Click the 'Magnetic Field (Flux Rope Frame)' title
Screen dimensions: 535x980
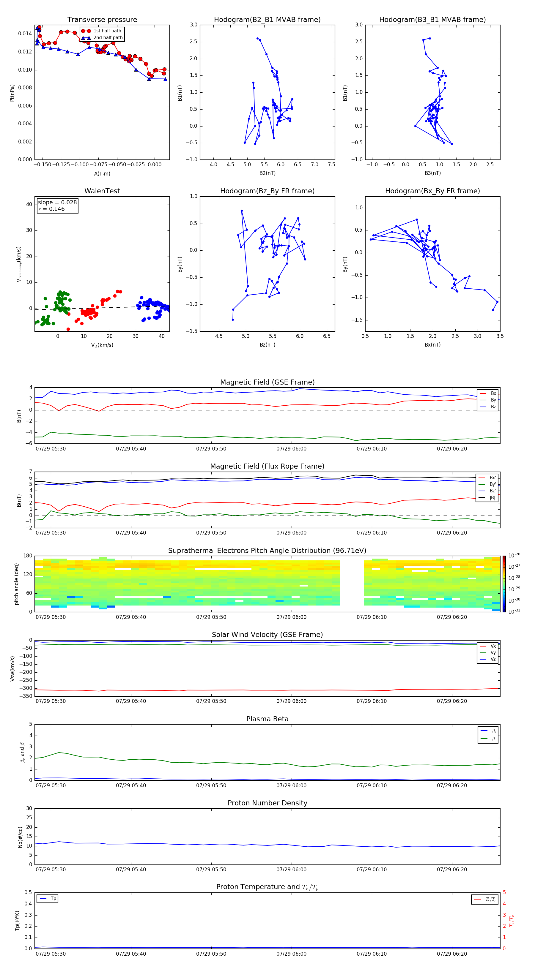(x=267, y=467)
